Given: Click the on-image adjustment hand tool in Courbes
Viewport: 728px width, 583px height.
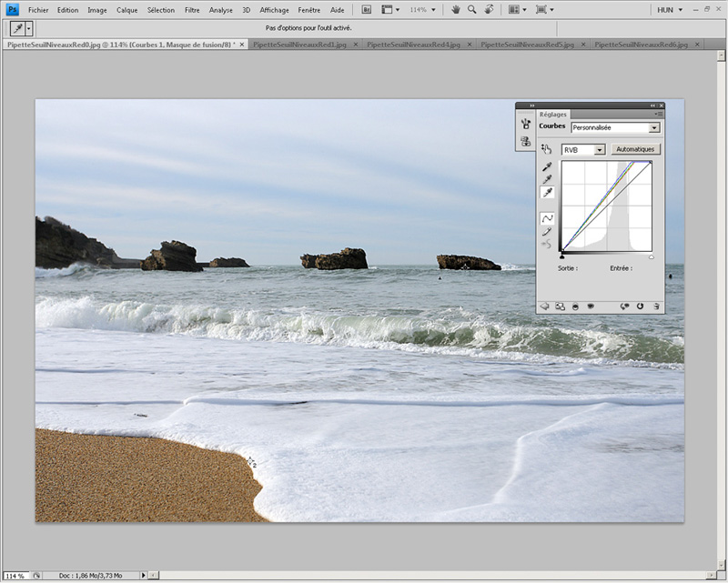Looking at the screenshot, I should pyautogui.click(x=547, y=149).
